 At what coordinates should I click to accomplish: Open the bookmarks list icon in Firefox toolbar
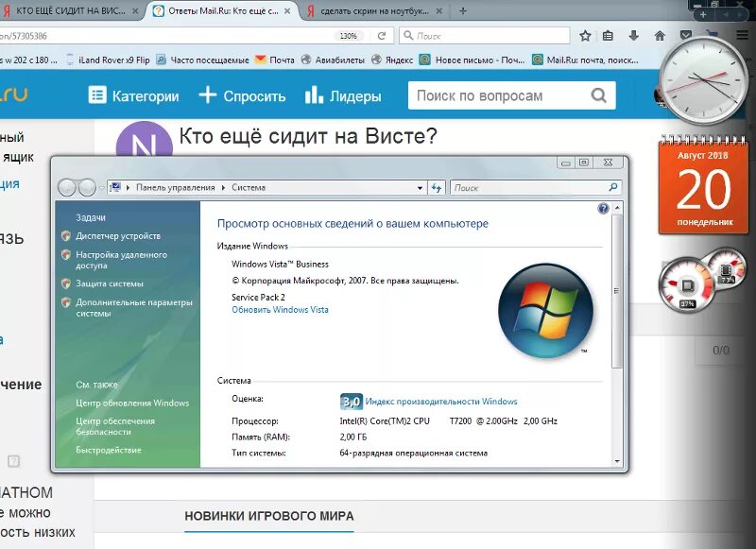tap(608, 36)
